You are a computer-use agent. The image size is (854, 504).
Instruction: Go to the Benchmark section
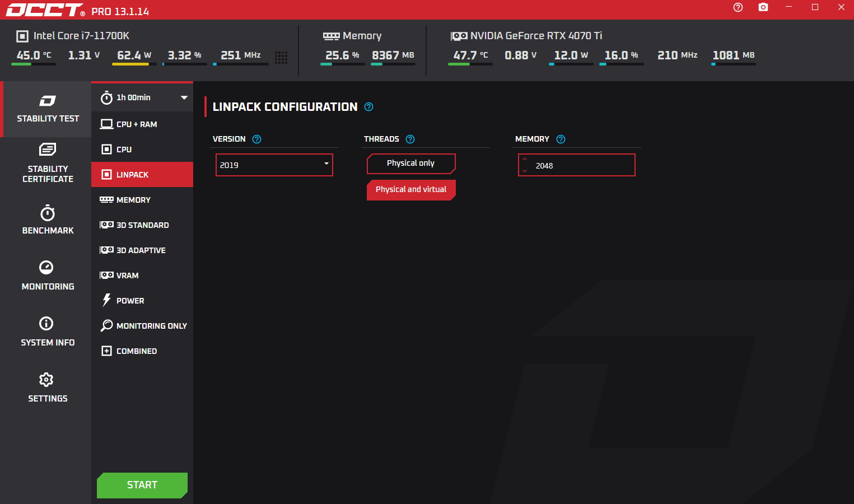coord(48,220)
